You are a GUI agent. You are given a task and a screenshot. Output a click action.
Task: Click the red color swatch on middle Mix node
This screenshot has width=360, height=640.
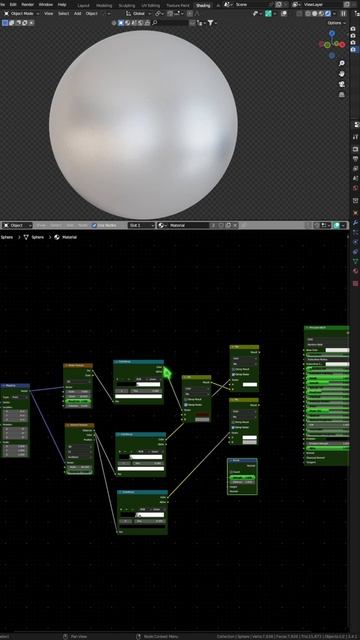(x=202, y=415)
